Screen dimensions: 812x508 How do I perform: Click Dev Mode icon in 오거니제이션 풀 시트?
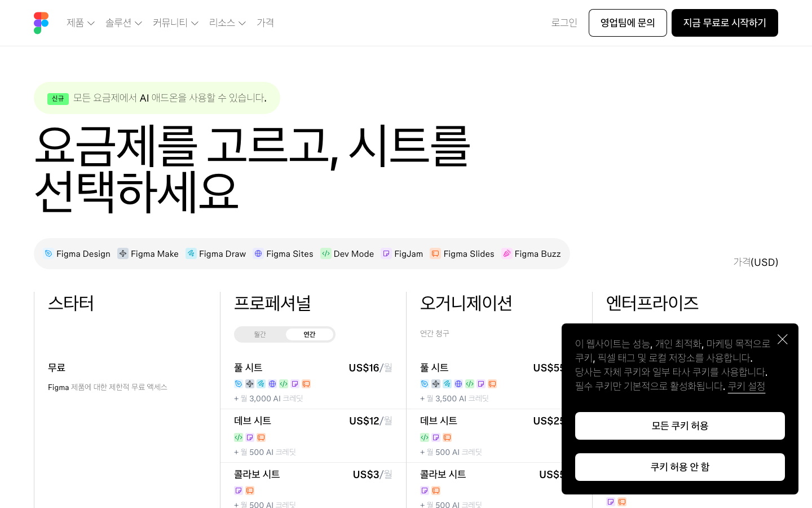(470, 384)
